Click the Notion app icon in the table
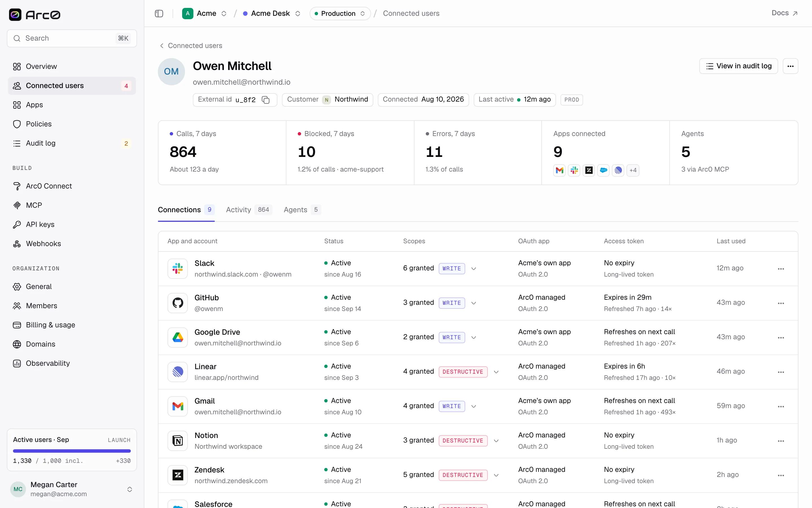Image resolution: width=812 pixels, height=508 pixels. (x=178, y=441)
